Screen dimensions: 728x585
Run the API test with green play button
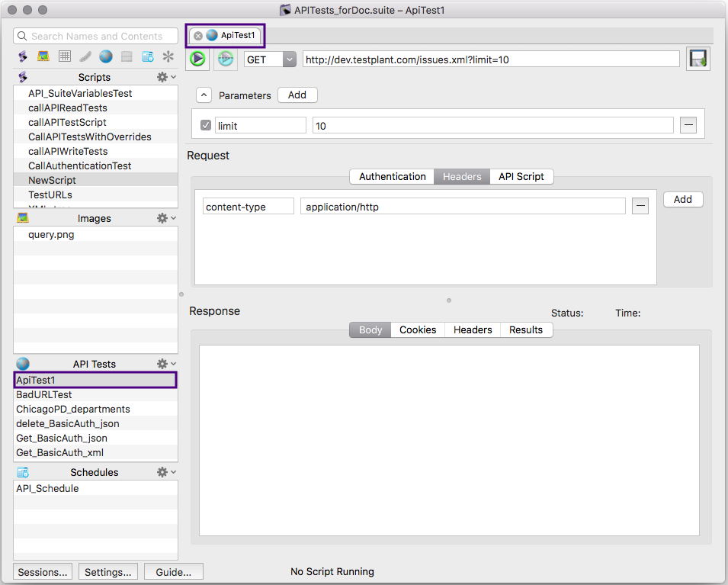197,59
